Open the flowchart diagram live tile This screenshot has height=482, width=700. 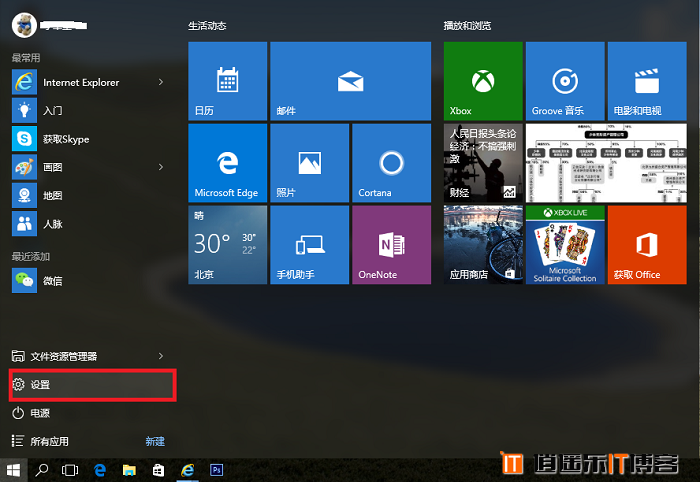point(606,163)
